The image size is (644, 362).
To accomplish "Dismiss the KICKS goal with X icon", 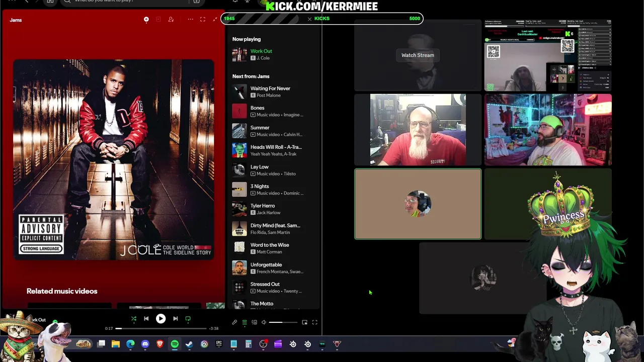I will coord(310,19).
